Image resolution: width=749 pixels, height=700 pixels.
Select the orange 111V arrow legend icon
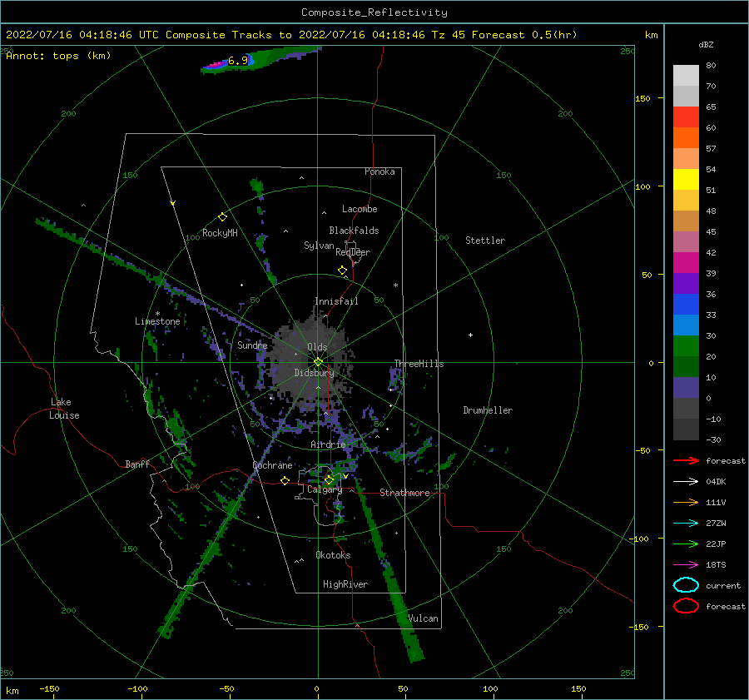click(686, 502)
